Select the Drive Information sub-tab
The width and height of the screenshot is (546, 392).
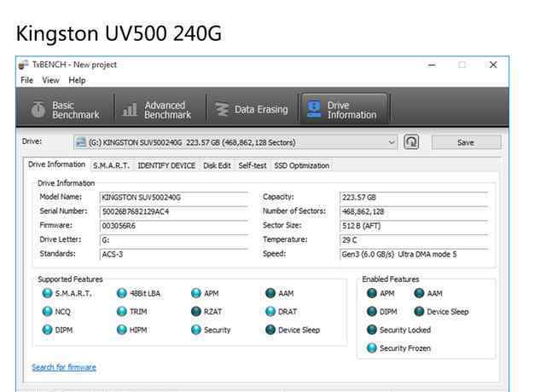(x=57, y=164)
